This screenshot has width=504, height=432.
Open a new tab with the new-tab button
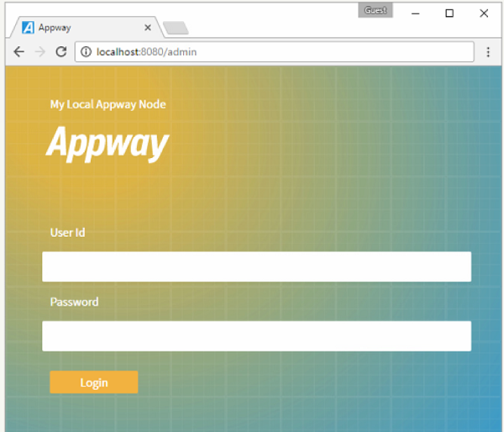(x=176, y=29)
